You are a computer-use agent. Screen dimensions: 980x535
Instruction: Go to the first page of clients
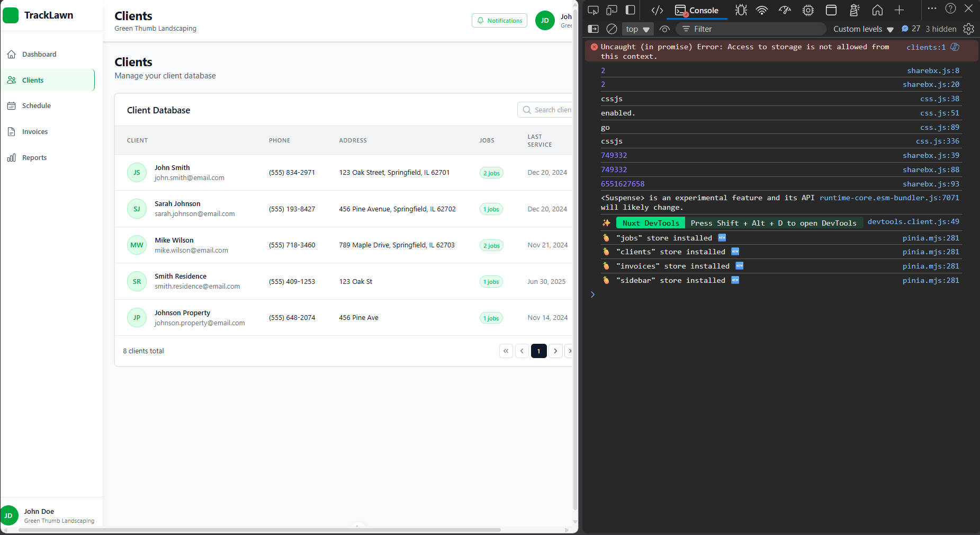[506, 351]
